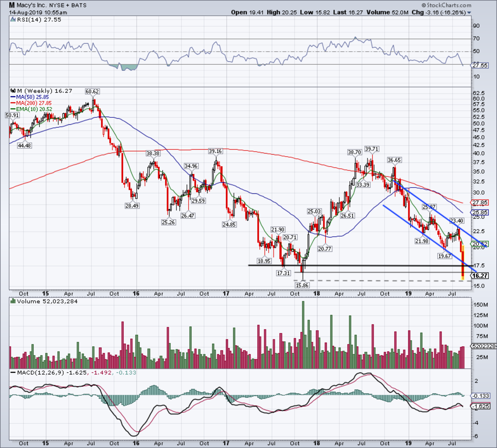Click the 60.62 peak price annotation
This screenshot has height=448, width=497.
coord(92,91)
